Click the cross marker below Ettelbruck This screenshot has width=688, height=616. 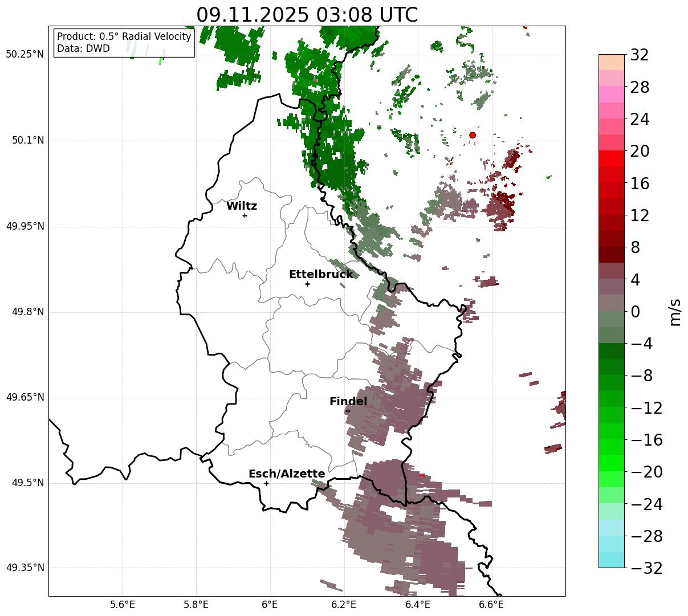coord(307,284)
